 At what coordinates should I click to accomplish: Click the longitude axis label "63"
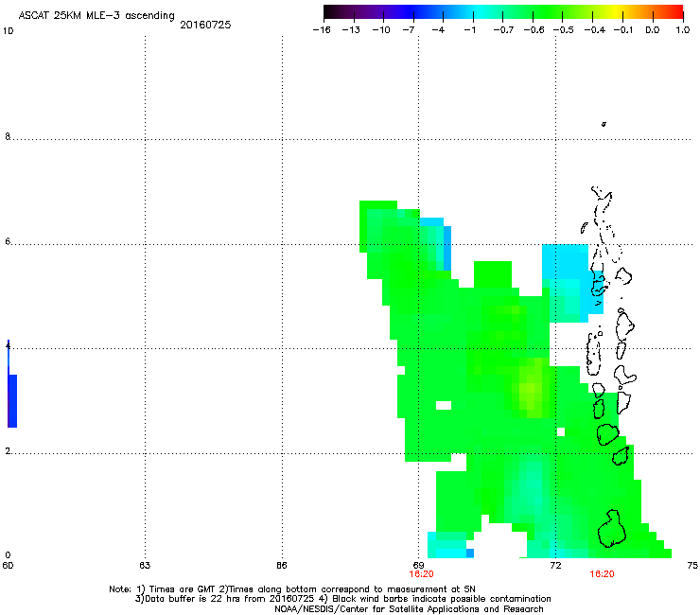(145, 566)
